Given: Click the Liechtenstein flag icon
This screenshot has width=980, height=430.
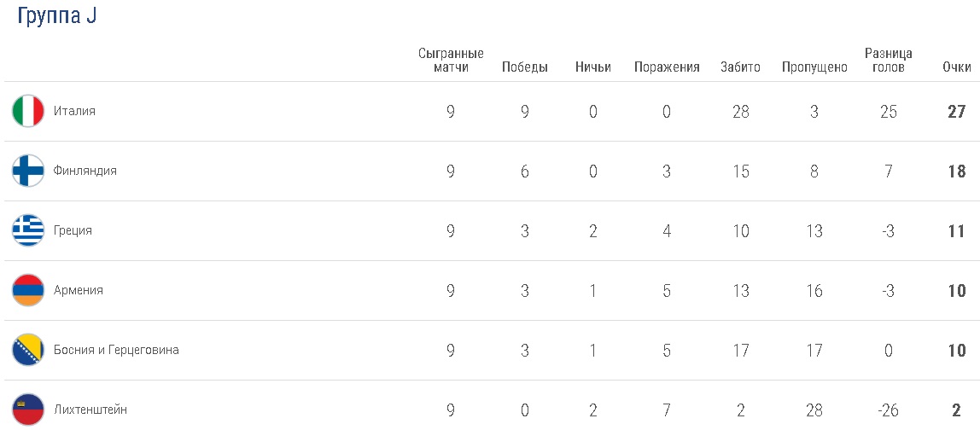Looking at the screenshot, I should [x=28, y=410].
